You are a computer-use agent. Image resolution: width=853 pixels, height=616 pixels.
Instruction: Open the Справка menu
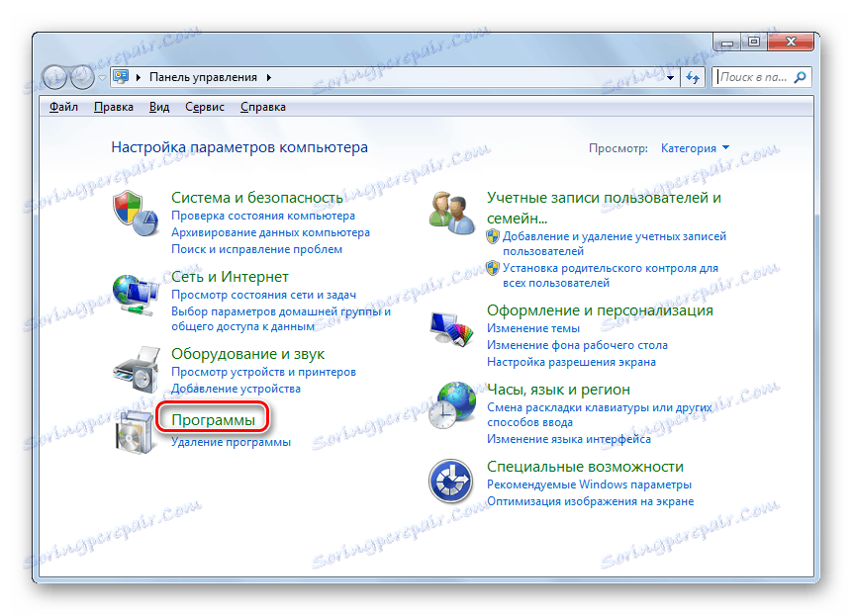263,107
